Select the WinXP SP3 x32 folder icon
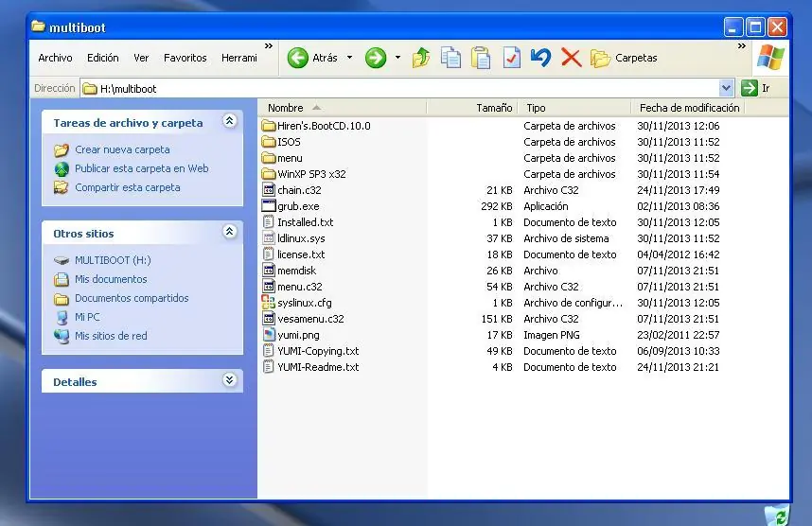 268,174
